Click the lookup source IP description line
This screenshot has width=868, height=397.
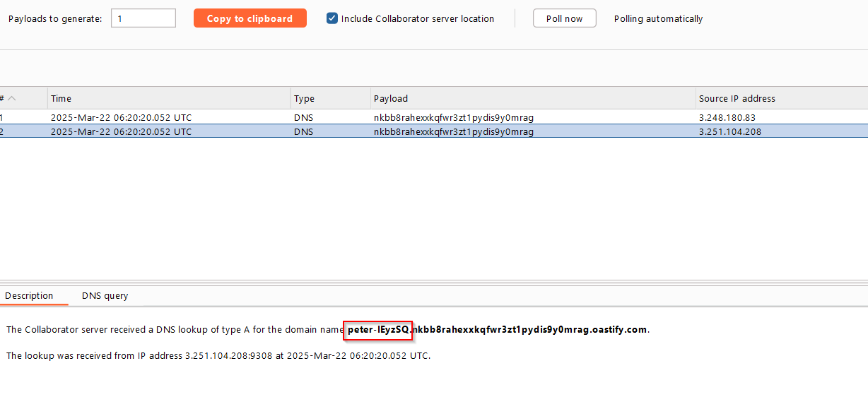[x=218, y=355]
